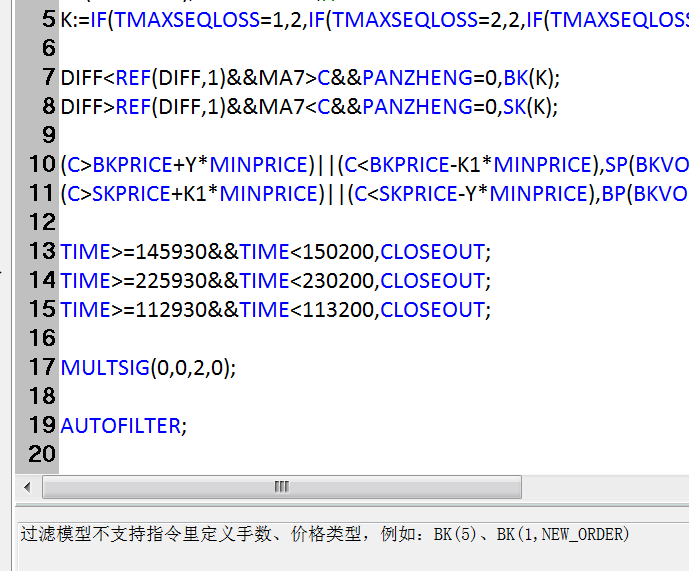
Task: Click line number 5 in gutter
Action: pos(49,19)
